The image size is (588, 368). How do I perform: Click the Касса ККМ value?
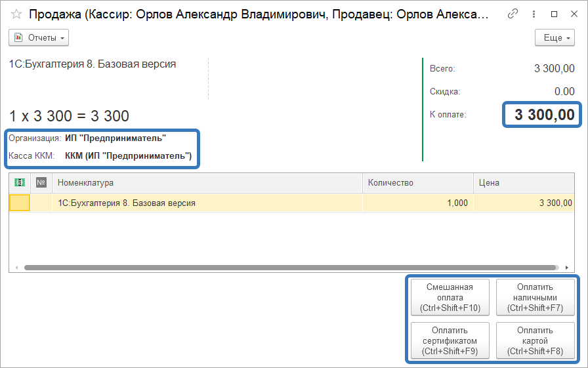(x=128, y=156)
